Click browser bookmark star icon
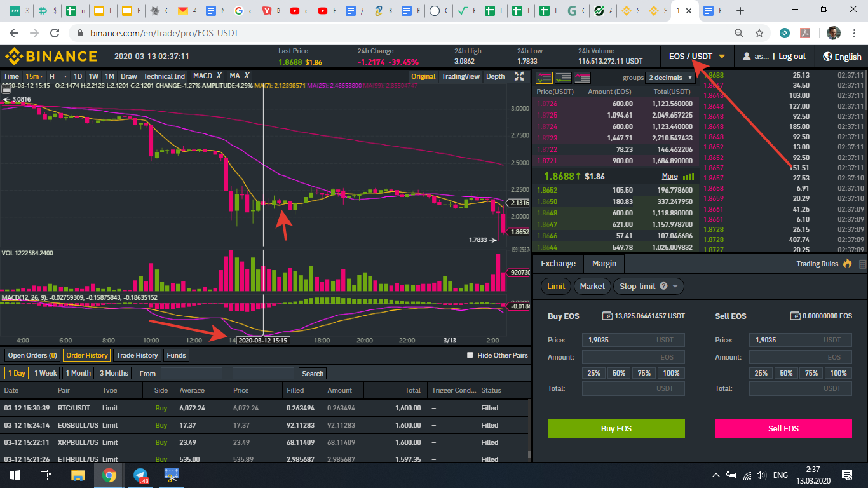Image resolution: width=868 pixels, height=488 pixels. pyautogui.click(x=759, y=33)
